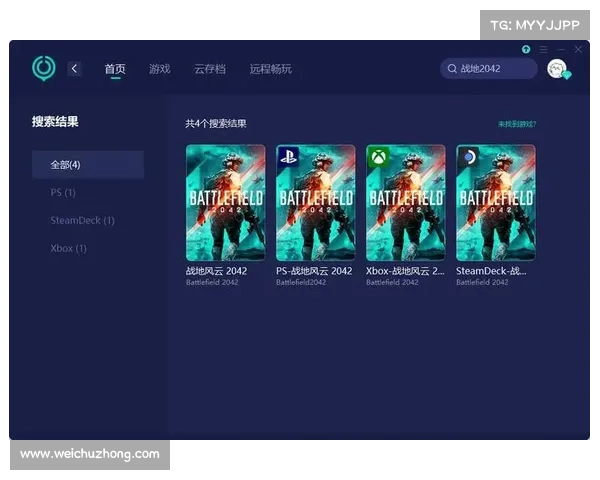Minimize the window
The height and width of the screenshot is (480, 600).
click(x=561, y=49)
